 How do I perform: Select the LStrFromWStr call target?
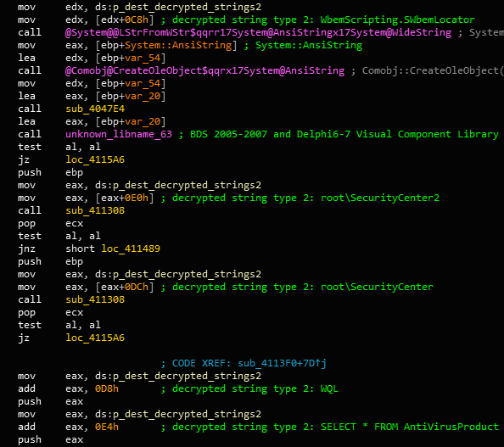pyautogui.click(x=258, y=33)
